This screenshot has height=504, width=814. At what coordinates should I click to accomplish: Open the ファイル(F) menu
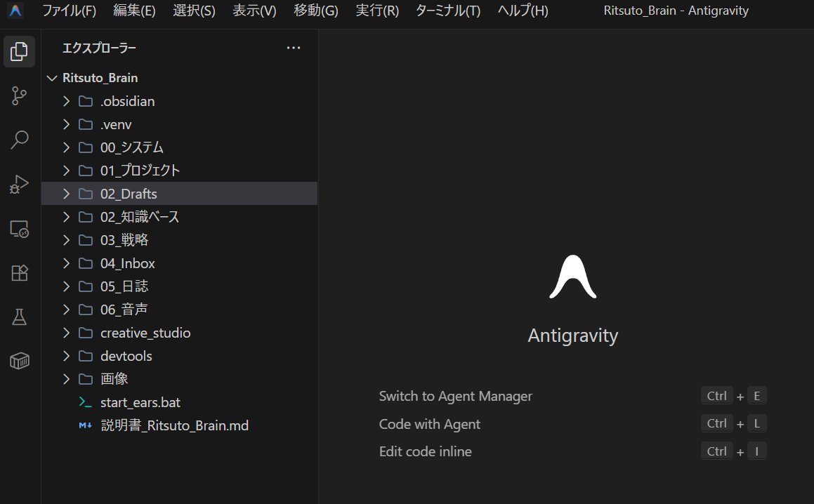click(69, 11)
